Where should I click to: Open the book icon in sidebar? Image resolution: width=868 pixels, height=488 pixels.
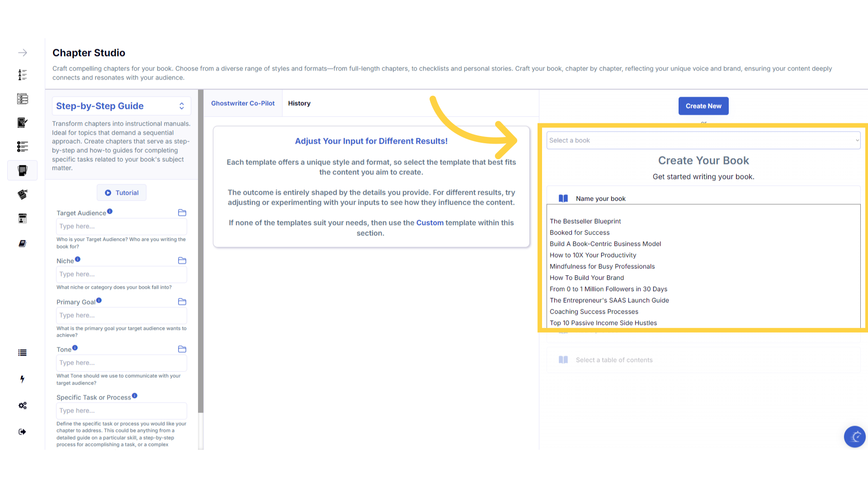(x=23, y=244)
